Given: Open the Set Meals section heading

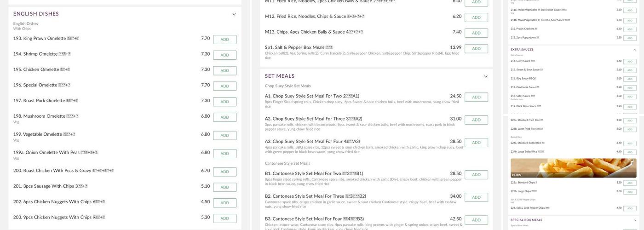Looking at the screenshot, I should pyautogui.click(x=280, y=76).
